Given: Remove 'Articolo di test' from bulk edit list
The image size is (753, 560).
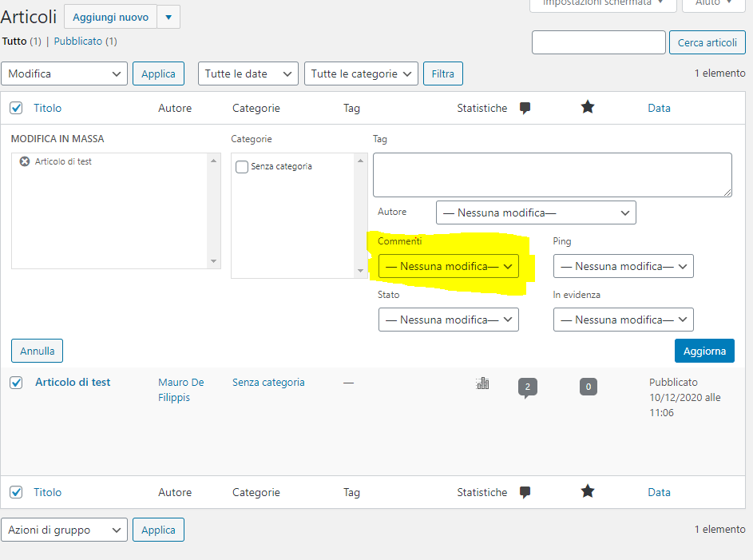Looking at the screenshot, I should (x=24, y=161).
